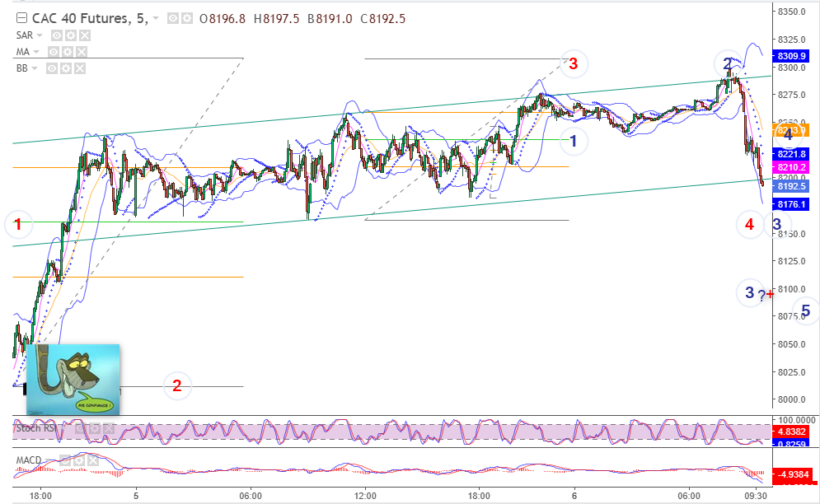Toggle visibility of the MACD indicator
The height and width of the screenshot is (504, 820).
click(65, 460)
